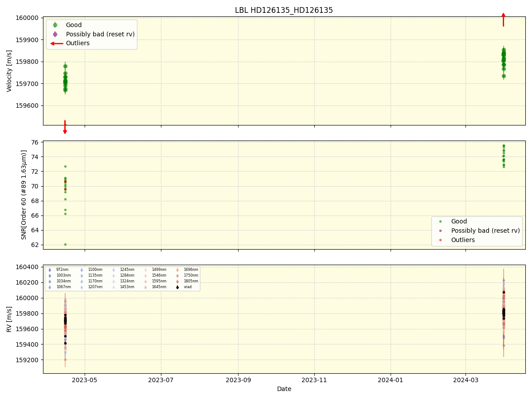
Task: Select red 'Outliers' dot in SNR legend
Action: click(440, 240)
